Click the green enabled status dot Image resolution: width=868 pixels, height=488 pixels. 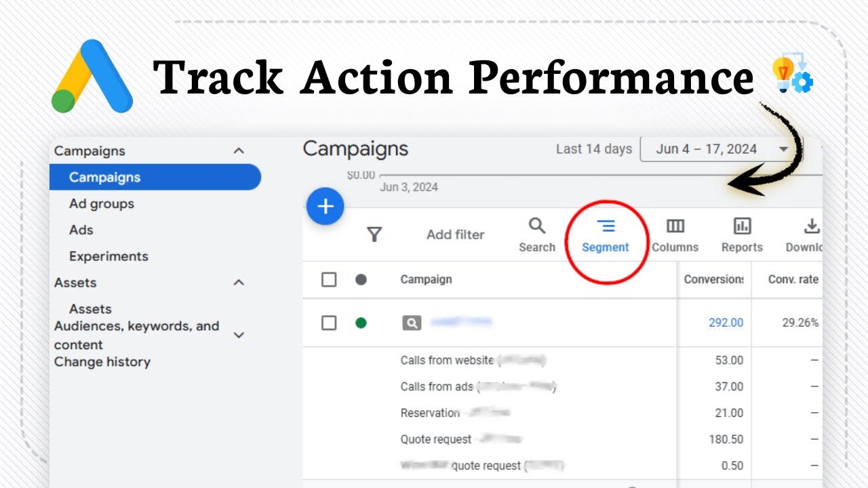[361, 323]
